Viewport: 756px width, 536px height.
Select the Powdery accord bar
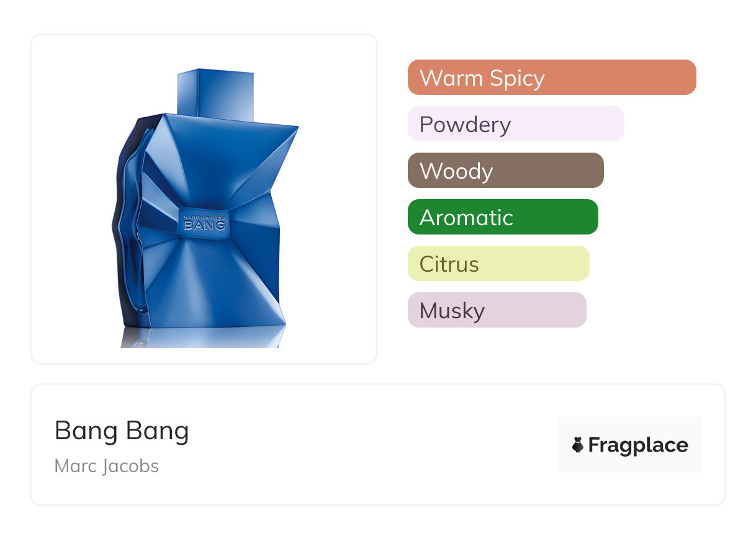tap(515, 124)
